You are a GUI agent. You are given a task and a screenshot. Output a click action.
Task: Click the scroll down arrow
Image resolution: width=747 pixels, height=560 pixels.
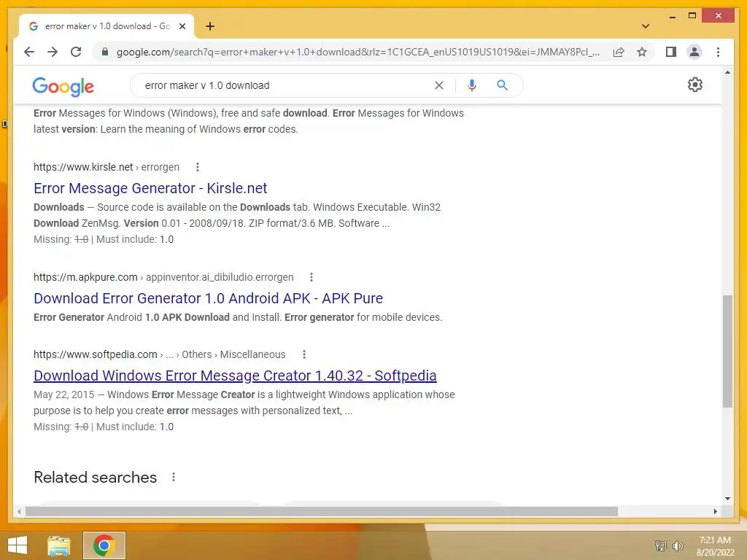coord(727,499)
